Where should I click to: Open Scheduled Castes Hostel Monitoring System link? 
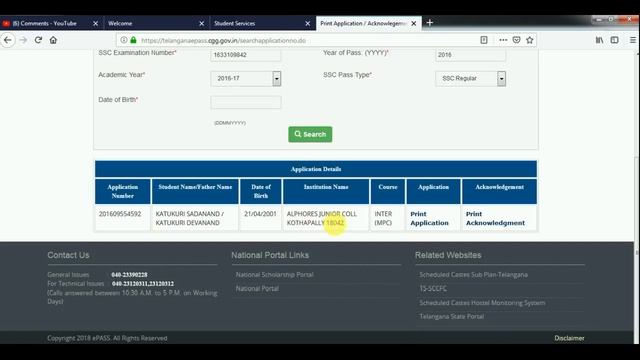click(482, 303)
